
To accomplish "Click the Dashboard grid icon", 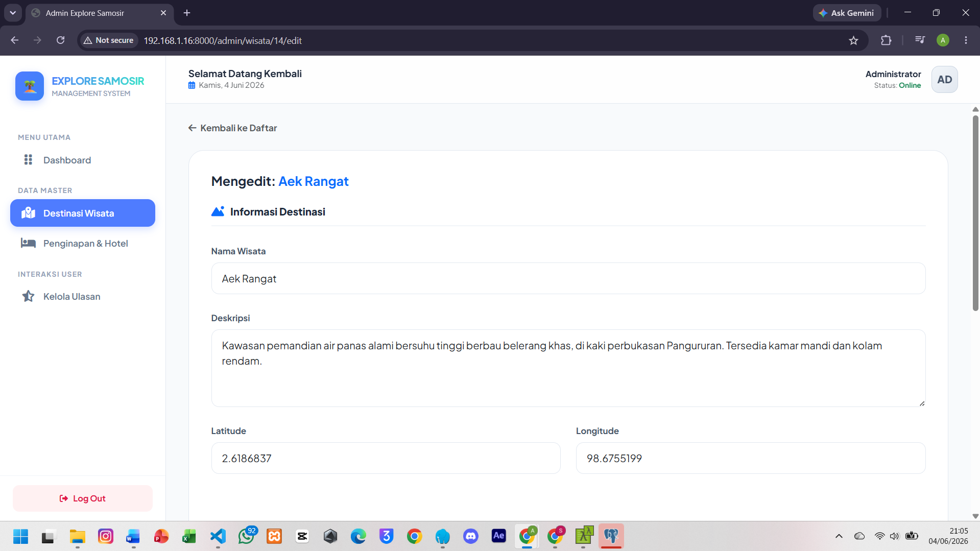I will click(x=28, y=160).
